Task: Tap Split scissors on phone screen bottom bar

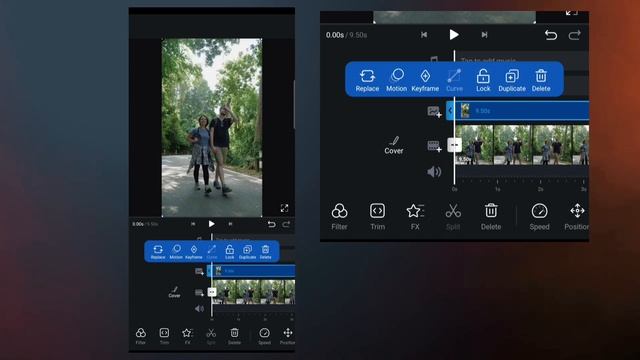Action: (211, 336)
